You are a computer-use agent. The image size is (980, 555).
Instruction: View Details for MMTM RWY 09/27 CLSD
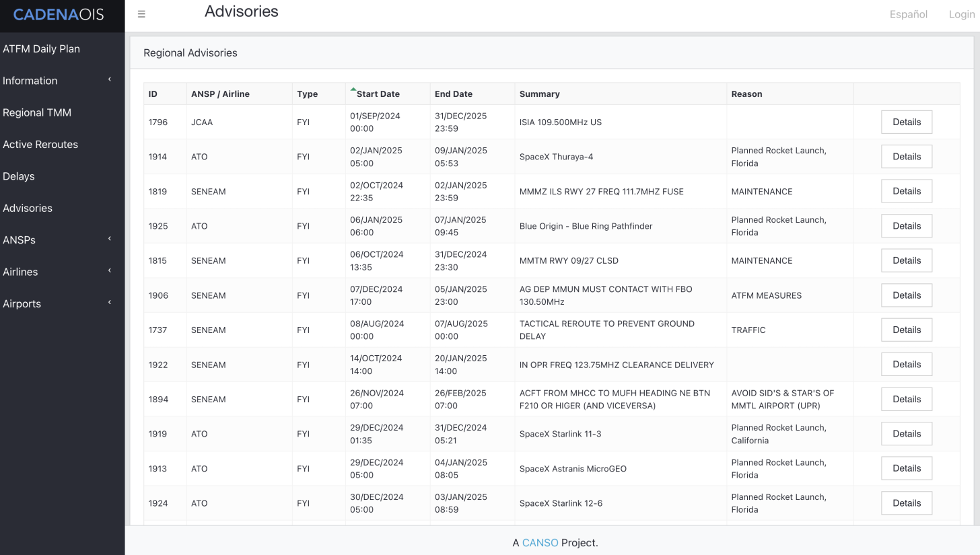(x=907, y=261)
